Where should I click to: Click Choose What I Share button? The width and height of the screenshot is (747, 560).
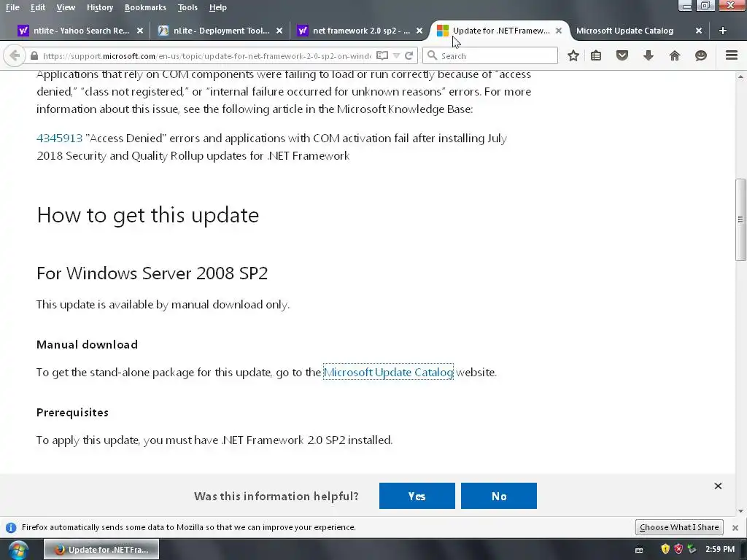click(679, 527)
